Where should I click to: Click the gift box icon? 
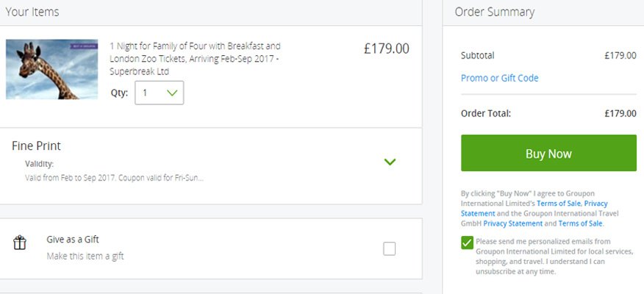tap(19, 243)
